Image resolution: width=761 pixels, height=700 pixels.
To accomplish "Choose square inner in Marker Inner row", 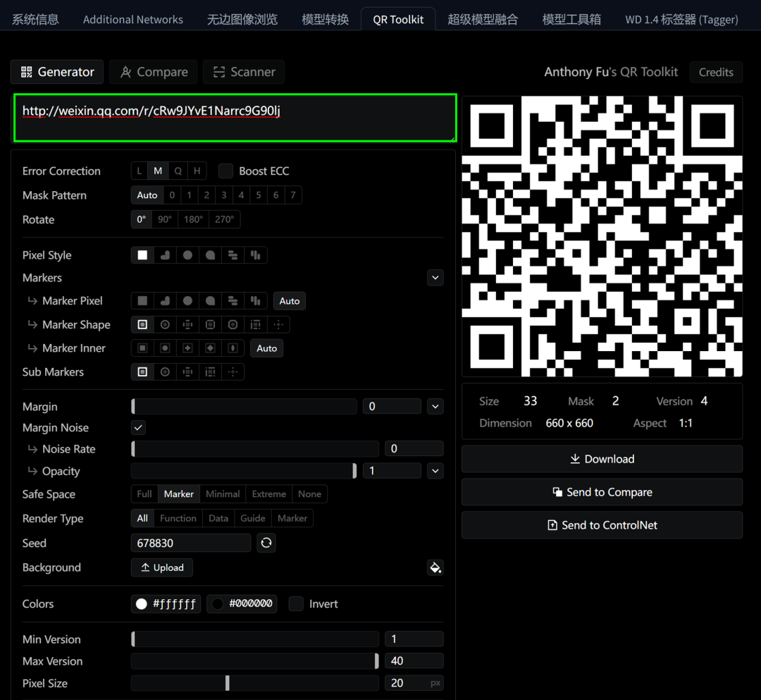I will (x=142, y=348).
